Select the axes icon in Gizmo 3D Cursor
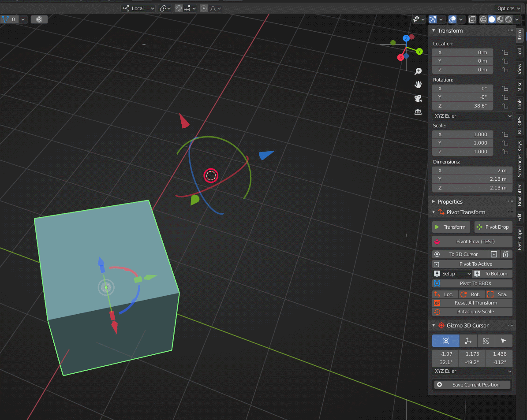527x420 pixels. coord(468,341)
